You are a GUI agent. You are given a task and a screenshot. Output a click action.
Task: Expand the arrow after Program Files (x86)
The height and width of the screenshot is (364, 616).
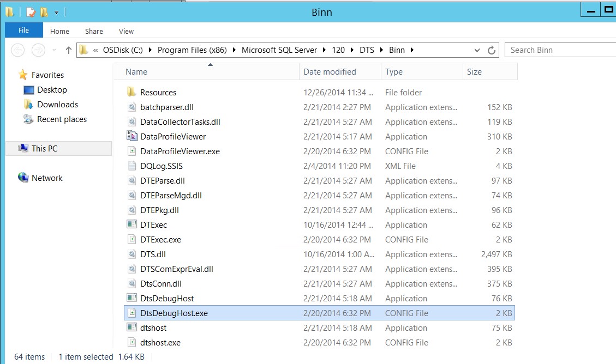(234, 50)
